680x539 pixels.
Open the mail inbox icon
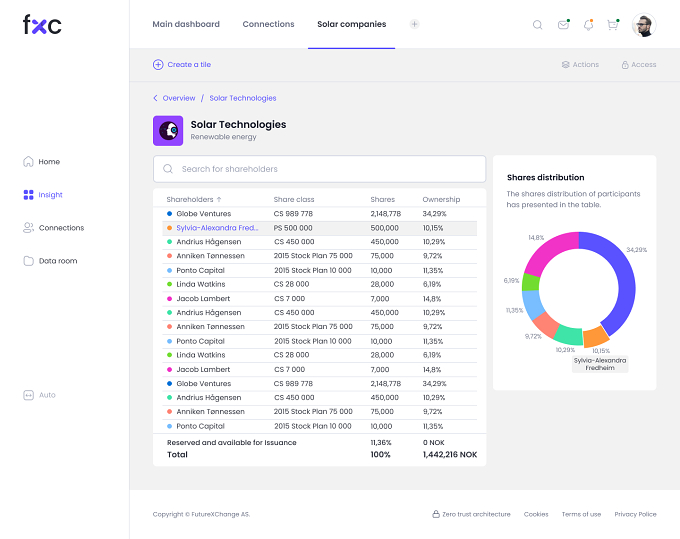pyautogui.click(x=563, y=25)
